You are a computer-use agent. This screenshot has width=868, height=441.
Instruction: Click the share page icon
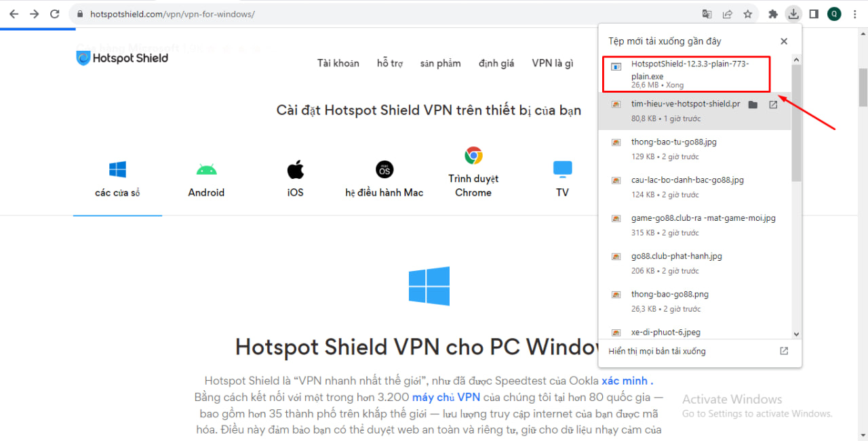(x=727, y=14)
